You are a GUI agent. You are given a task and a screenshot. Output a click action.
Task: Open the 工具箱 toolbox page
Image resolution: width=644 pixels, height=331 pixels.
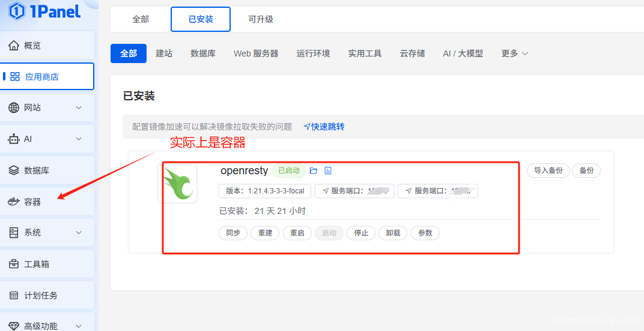(47, 264)
